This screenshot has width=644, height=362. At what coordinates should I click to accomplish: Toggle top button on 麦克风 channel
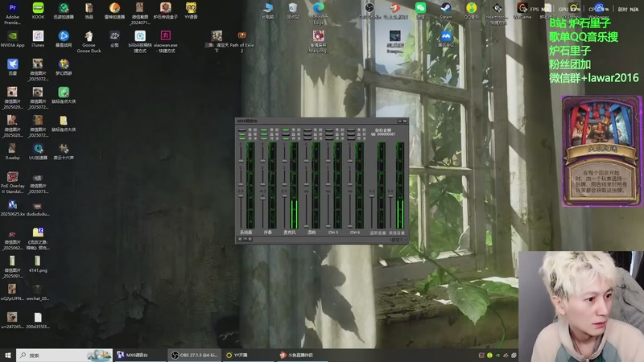(x=286, y=130)
